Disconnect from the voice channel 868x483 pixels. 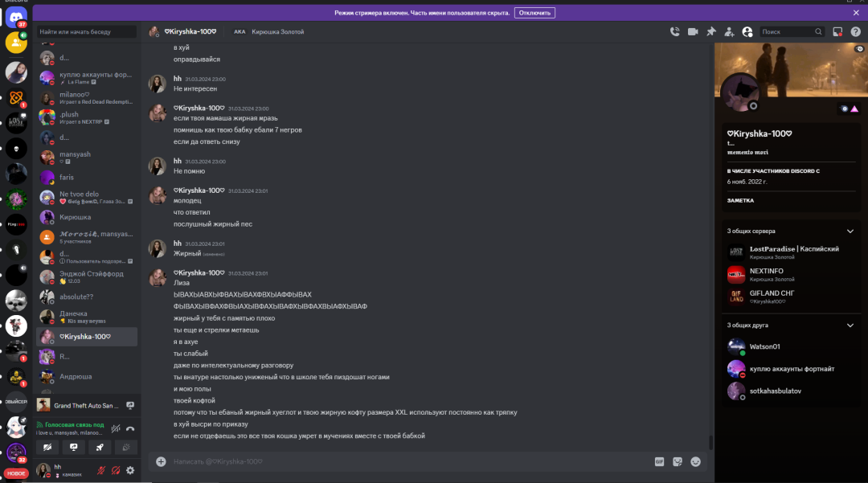pos(130,428)
